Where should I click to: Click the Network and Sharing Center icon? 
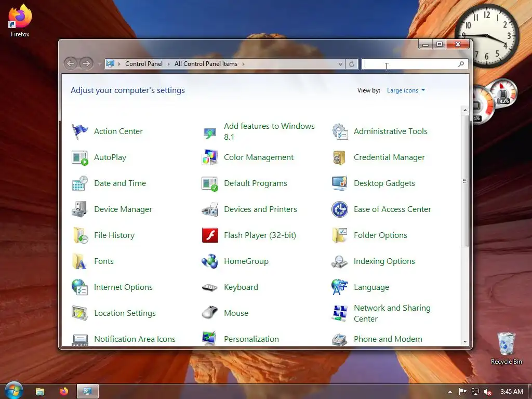coord(340,313)
